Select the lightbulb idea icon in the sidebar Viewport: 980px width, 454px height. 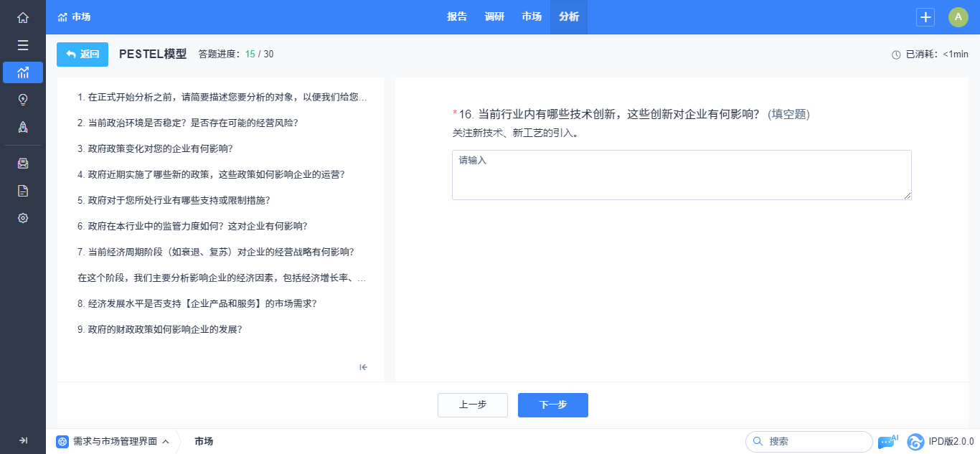[23, 100]
